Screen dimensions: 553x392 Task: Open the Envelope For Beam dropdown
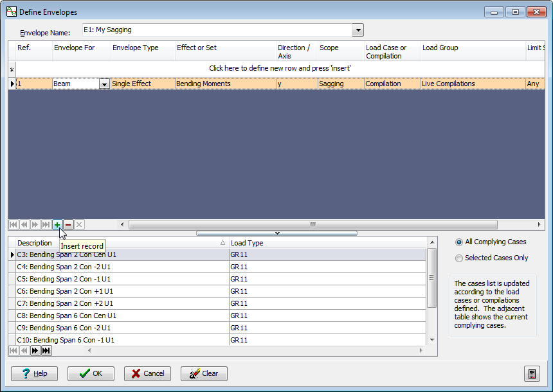[104, 84]
